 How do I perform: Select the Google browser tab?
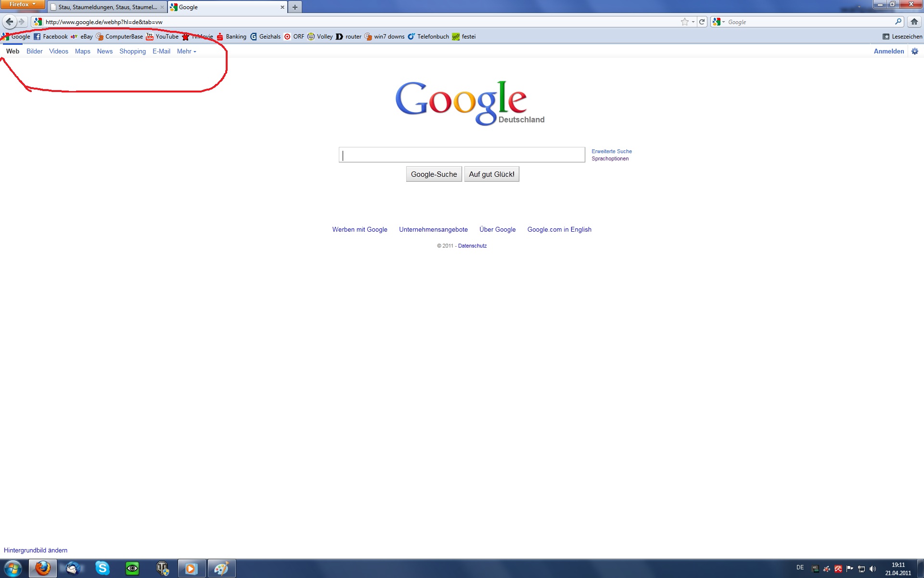(227, 7)
